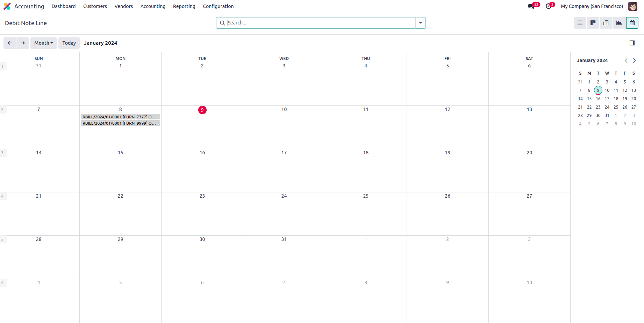Click the search magnifier icon

(222, 23)
